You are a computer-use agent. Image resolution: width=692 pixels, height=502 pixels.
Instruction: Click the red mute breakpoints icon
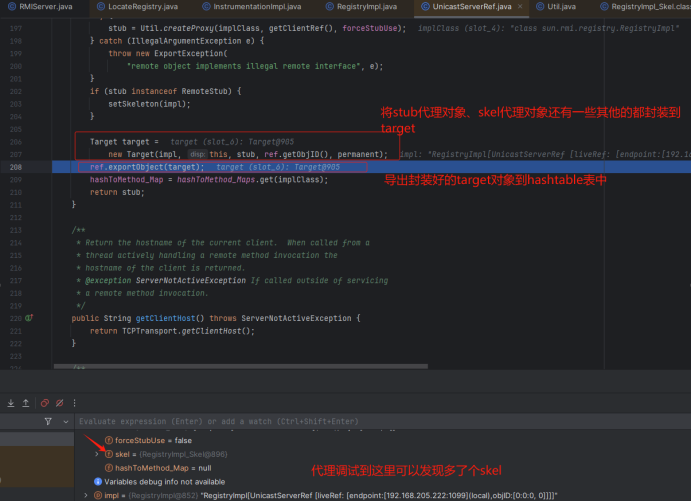46,403
